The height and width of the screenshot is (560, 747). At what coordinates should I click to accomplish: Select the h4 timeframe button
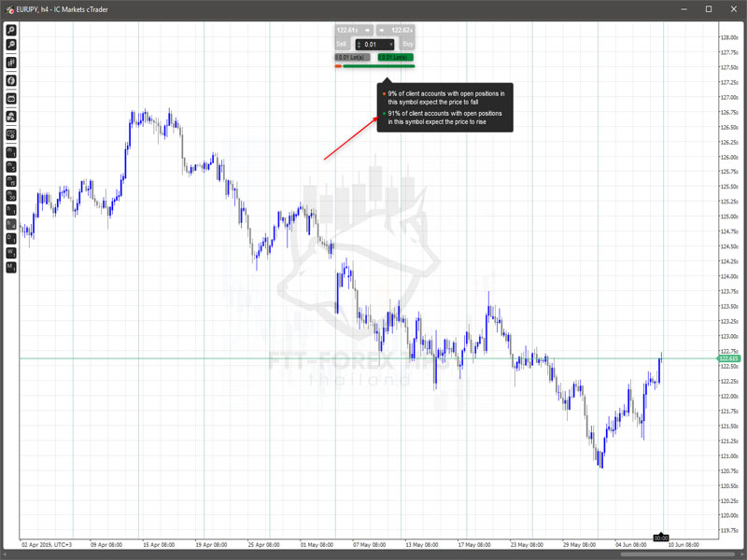click(x=11, y=224)
